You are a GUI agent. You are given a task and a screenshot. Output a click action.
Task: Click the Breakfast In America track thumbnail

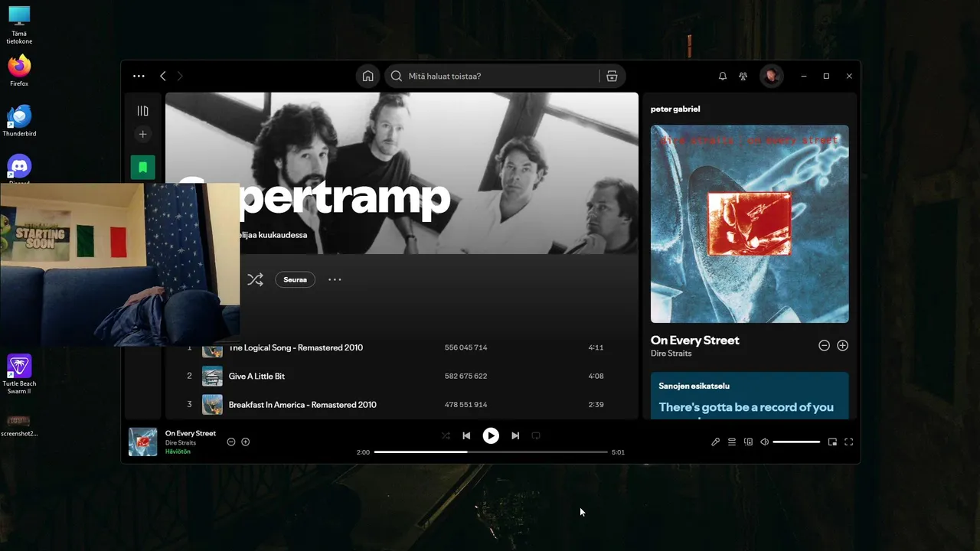tap(212, 404)
